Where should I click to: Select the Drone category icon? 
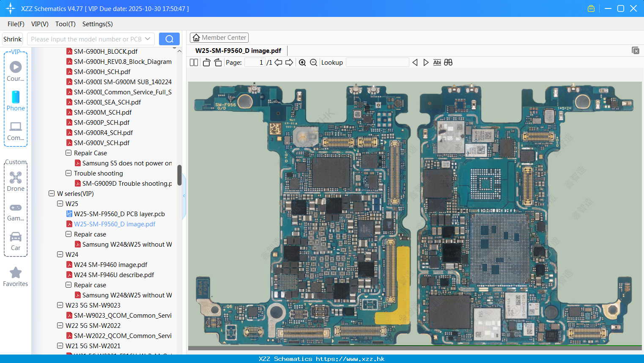click(16, 181)
